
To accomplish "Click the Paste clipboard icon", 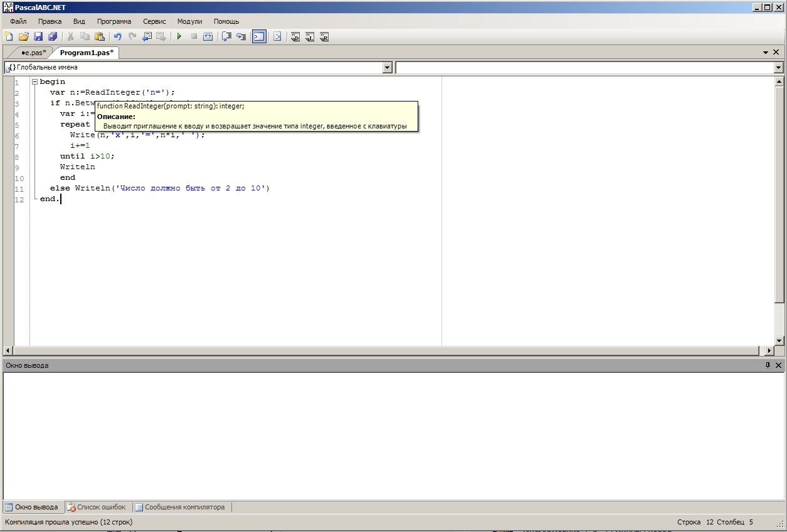I will [x=99, y=37].
